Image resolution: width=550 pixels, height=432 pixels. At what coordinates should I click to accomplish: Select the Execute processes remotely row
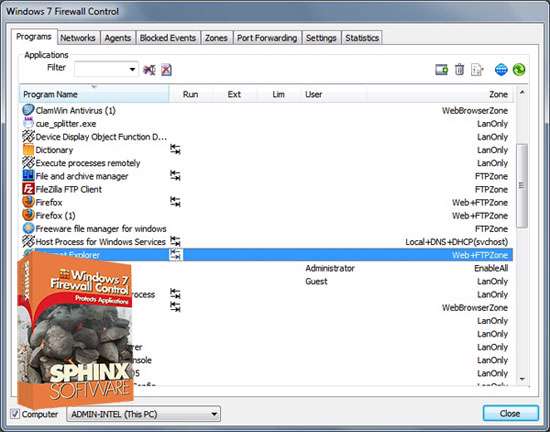[266, 163]
